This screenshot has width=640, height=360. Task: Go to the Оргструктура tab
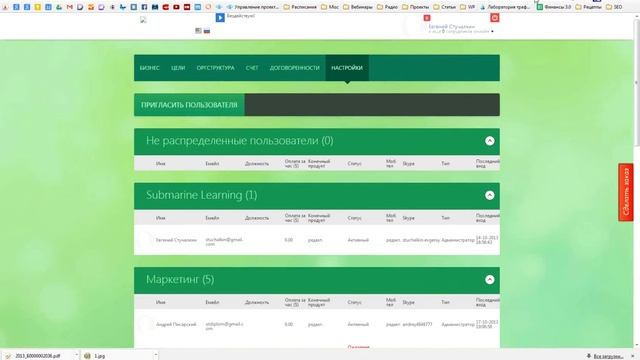[x=216, y=68]
